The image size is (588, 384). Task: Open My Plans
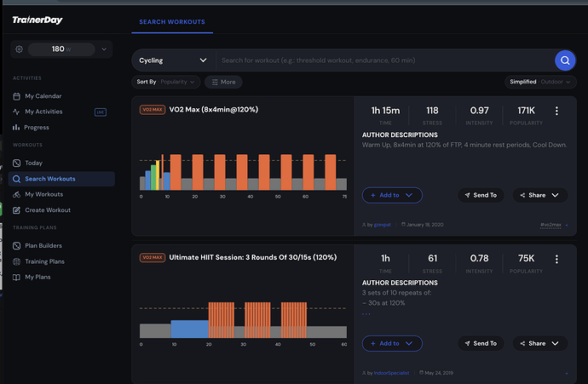pyautogui.click(x=37, y=278)
